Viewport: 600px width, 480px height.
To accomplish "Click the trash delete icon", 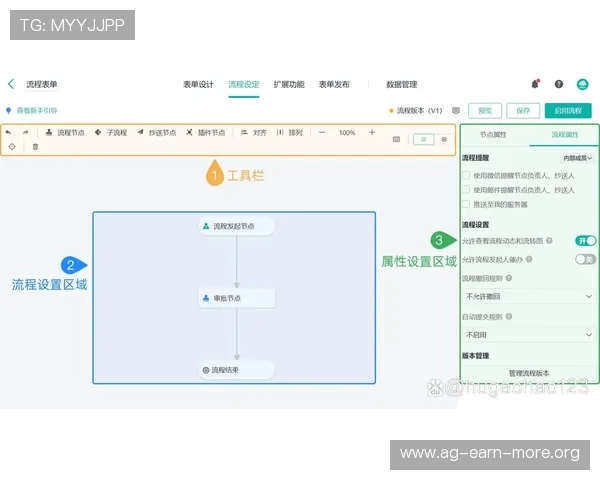I will pyautogui.click(x=35, y=147).
